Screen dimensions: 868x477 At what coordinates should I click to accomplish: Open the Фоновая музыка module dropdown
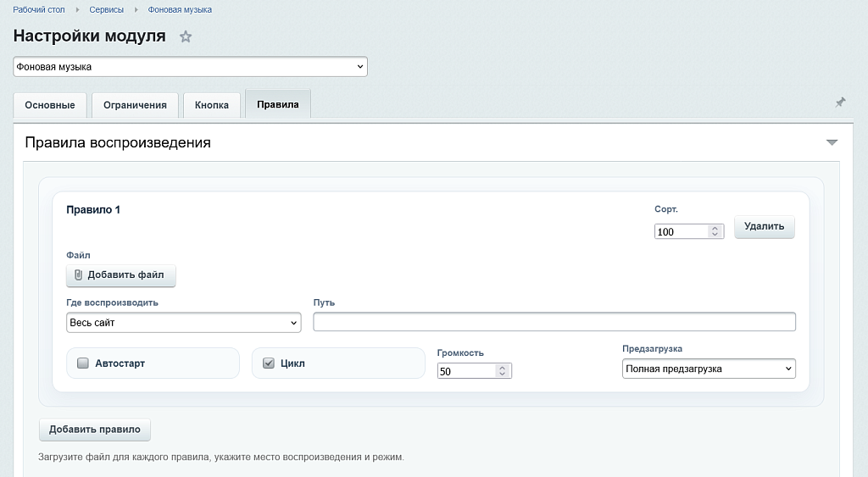coord(190,66)
